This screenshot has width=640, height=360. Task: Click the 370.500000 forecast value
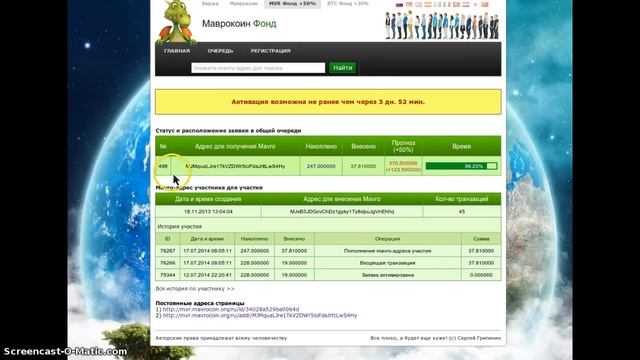tap(403, 163)
